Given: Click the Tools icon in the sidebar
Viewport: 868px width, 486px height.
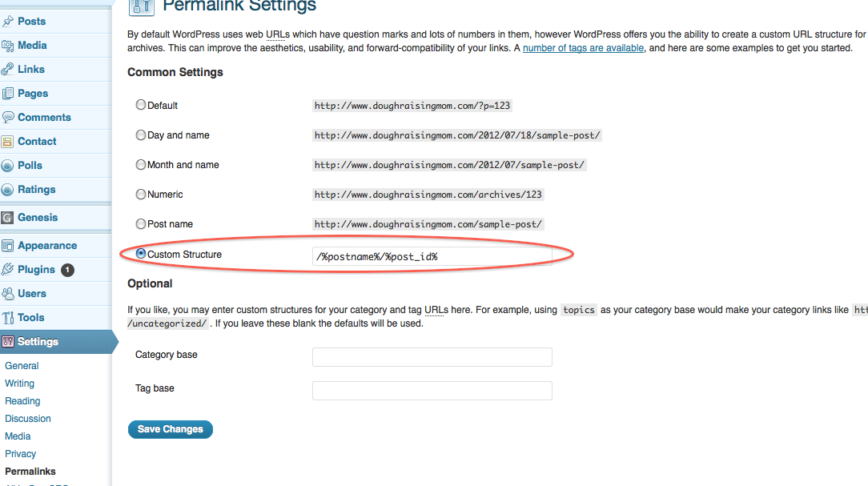Looking at the screenshot, I should click(8, 318).
